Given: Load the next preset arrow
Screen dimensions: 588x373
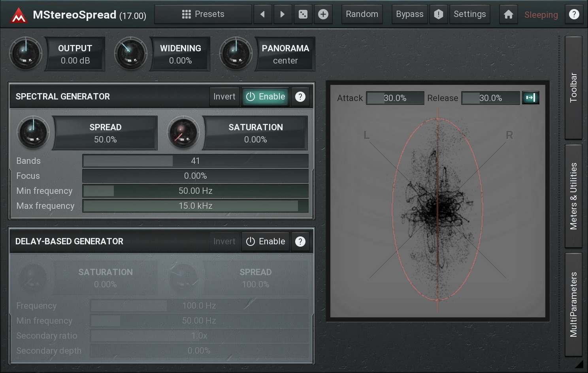Looking at the screenshot, I should point(283,15).
